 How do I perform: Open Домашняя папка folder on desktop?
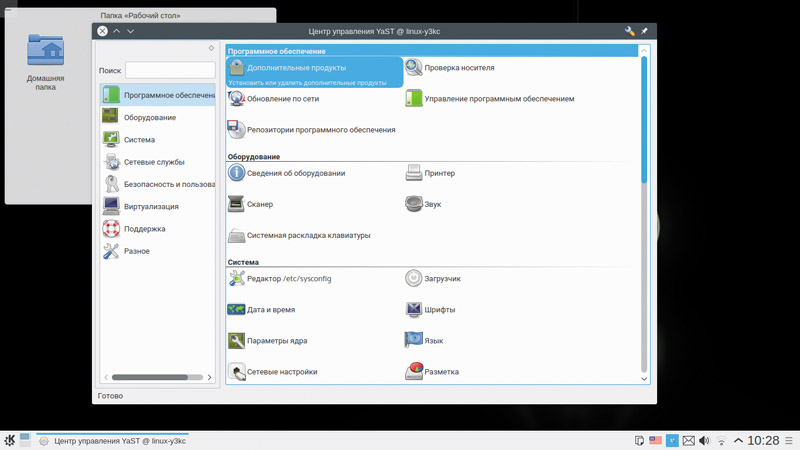click(45, 61)
